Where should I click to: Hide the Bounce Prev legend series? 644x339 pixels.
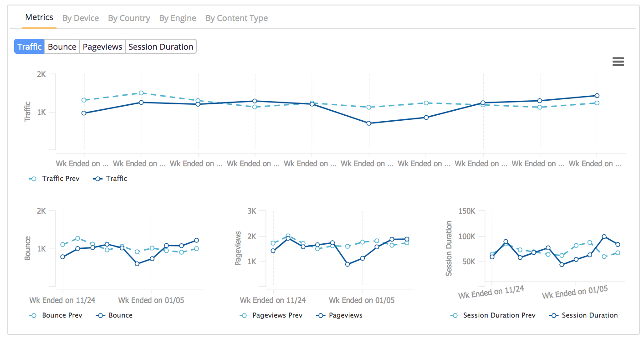62,315
